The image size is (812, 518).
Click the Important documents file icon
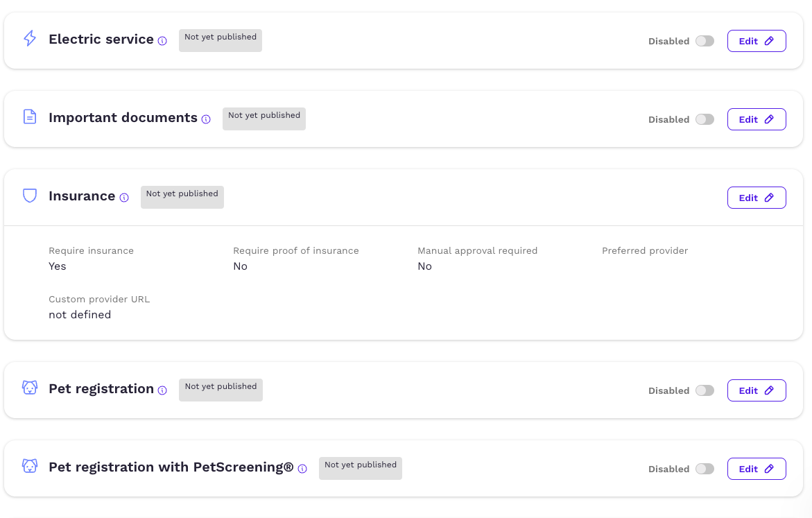[x=30, y=116]
